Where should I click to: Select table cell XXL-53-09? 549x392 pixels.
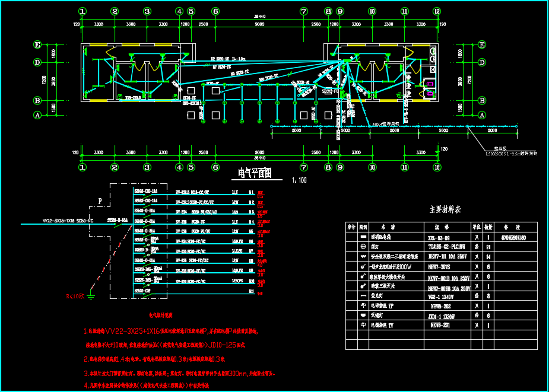point(439,237)
